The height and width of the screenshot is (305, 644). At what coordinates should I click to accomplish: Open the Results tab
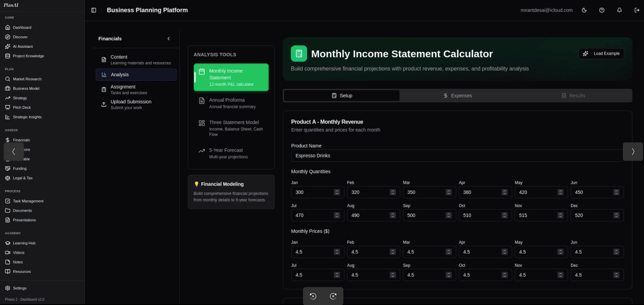(574, 96)
